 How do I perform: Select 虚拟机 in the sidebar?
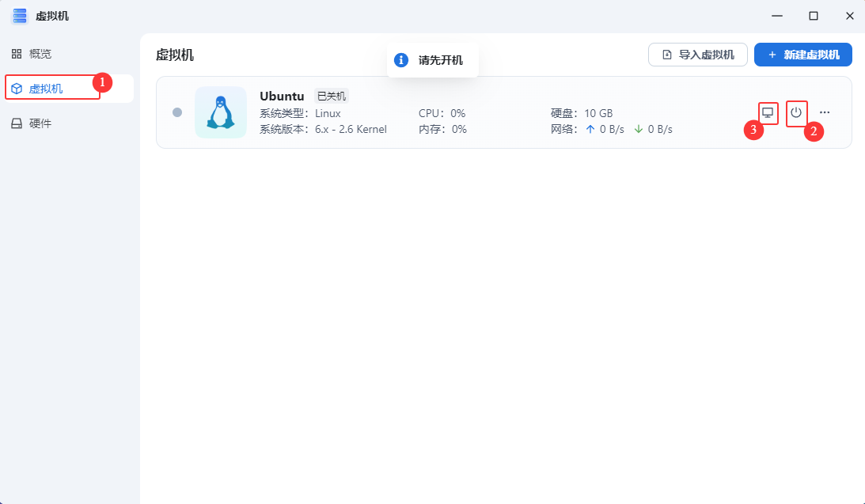[46, 89]
